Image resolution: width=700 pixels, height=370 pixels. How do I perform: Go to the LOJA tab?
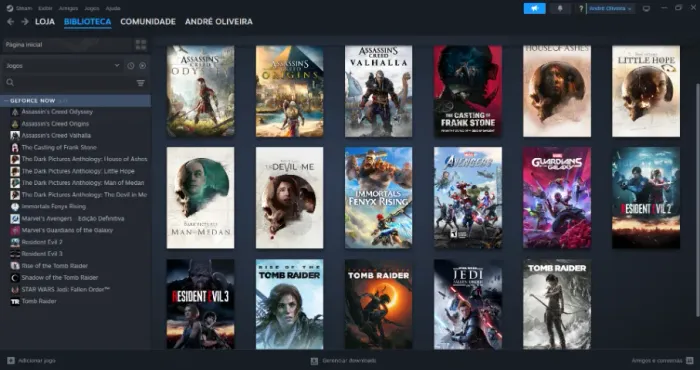click(x=45, y=21)
